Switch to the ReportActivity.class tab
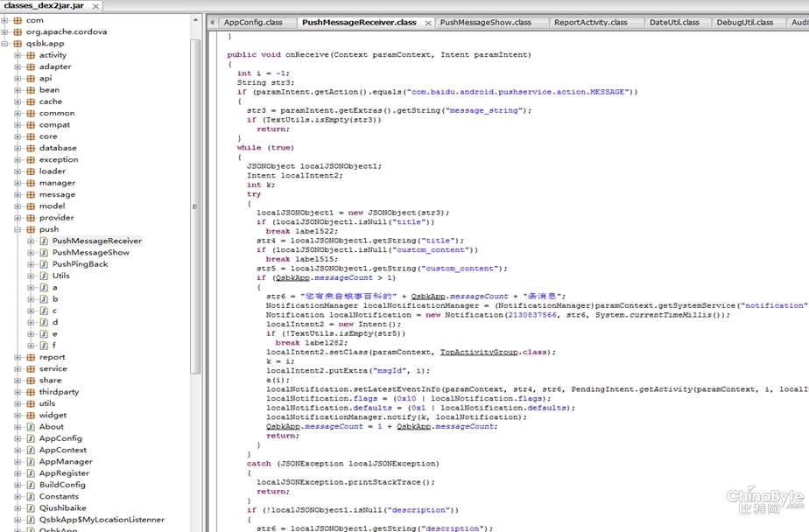This screenshot has height=532, width=809. (x=591, y=22)
